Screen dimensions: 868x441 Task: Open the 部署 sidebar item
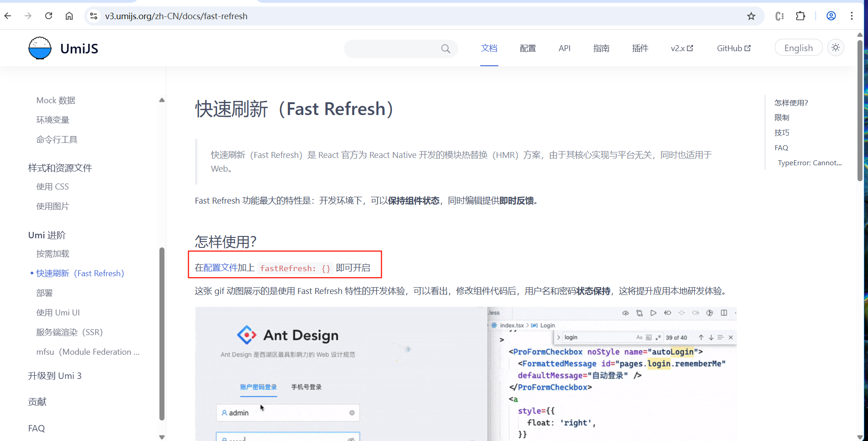[x=44, y=293]
